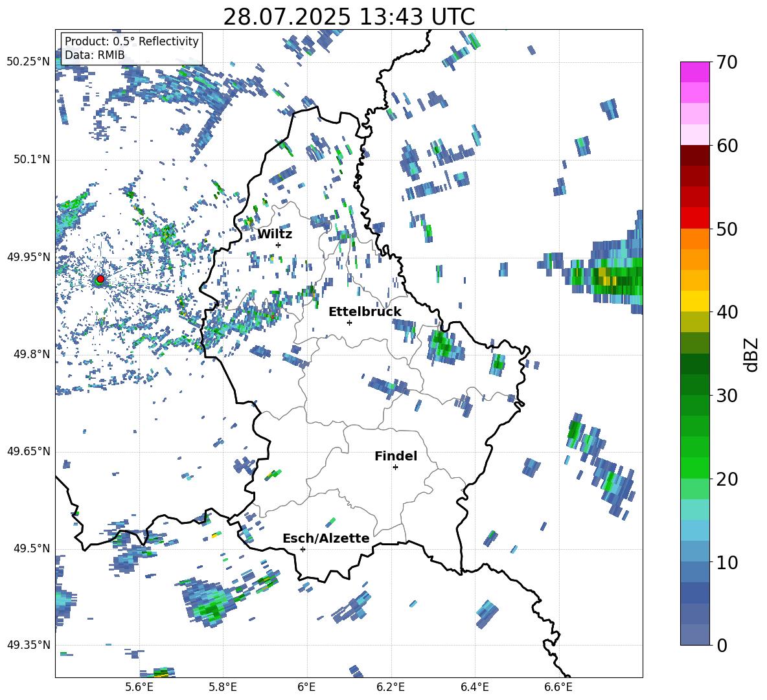The width and height of the screenshot is (767, 700).
Task: Click the 49.95°N latitude label
Action: coord(29,256)
